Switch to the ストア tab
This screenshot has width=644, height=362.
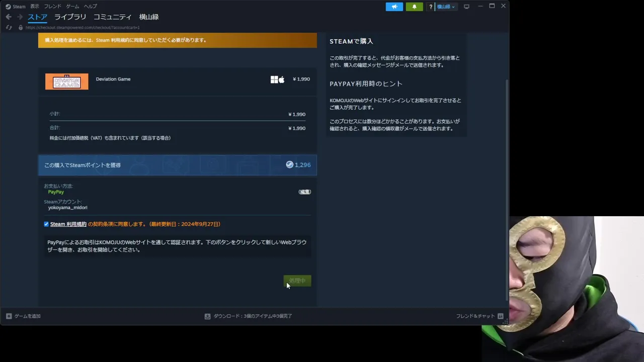pyautogui.click(x=37, y=17)
